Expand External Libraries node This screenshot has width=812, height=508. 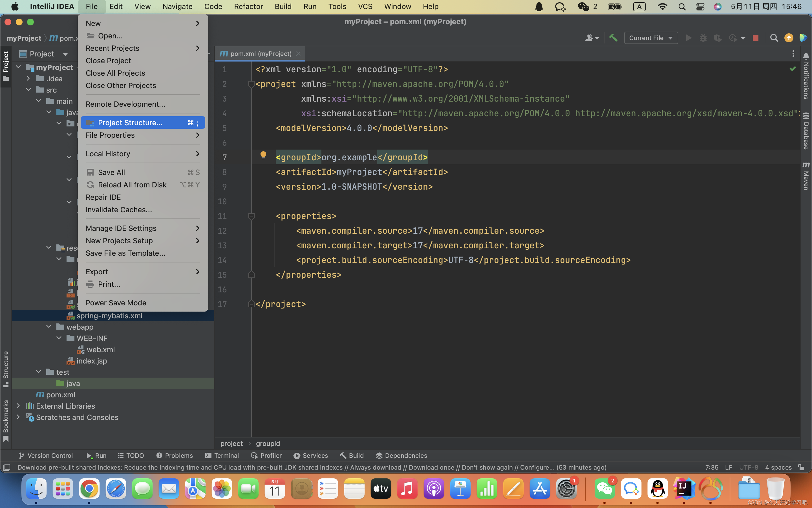[x=18, y=406]
